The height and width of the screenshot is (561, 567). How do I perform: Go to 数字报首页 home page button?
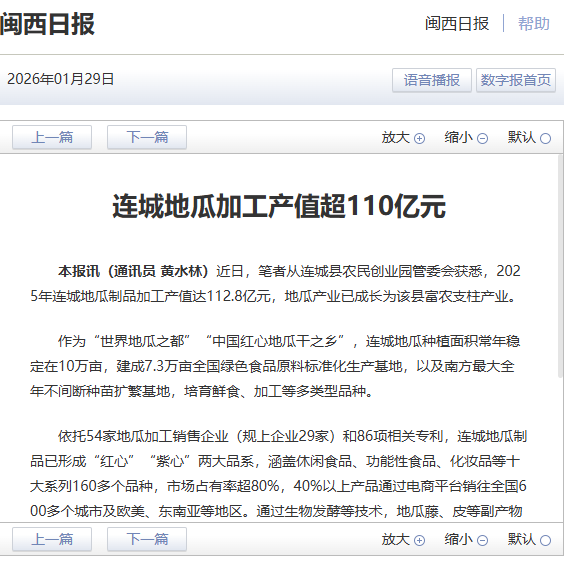pos(516,80)
